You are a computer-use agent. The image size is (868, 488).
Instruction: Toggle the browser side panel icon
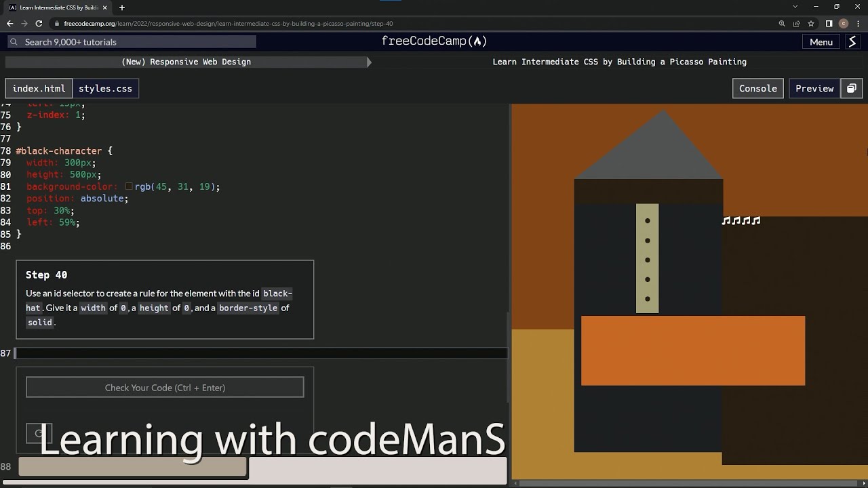click(x=829, y=24)
